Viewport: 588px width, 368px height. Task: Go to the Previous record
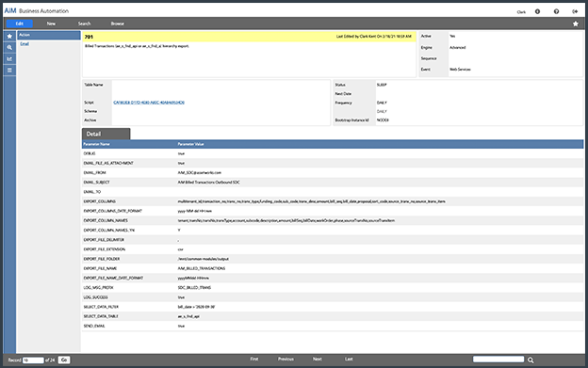[x=286, y=359]
